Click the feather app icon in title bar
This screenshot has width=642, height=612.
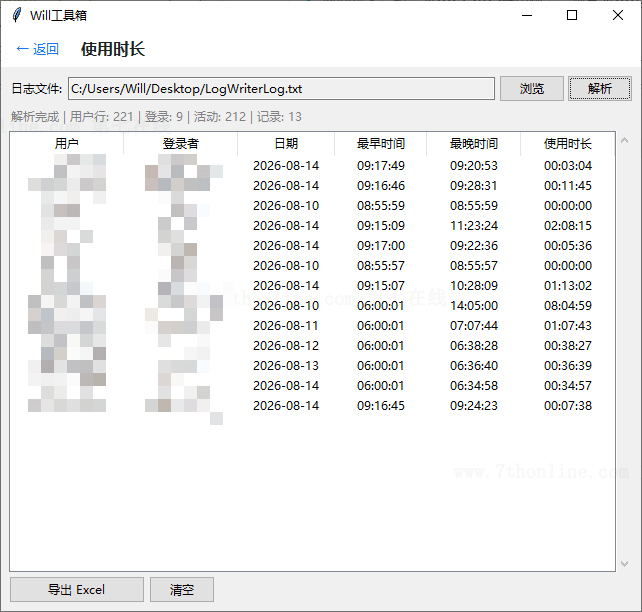[17, 15]
